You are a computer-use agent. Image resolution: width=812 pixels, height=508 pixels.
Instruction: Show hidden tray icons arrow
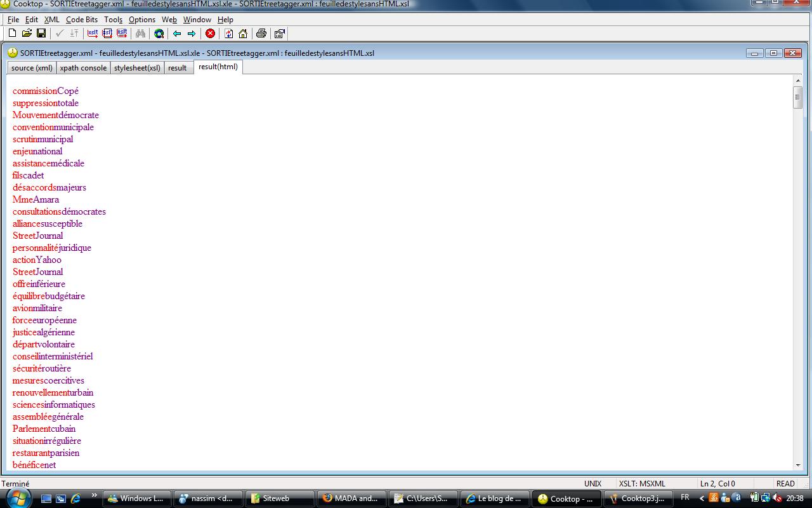(702, 498)
